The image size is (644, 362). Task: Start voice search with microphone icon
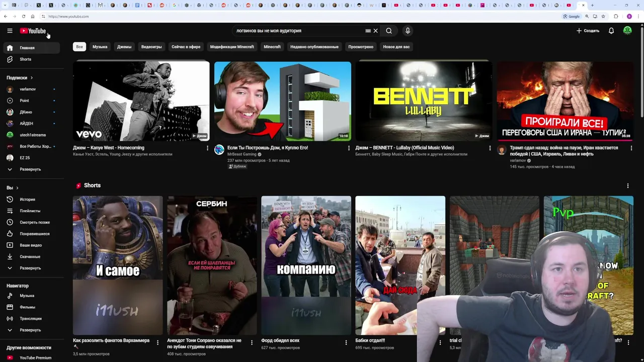(x=408, y=31)
